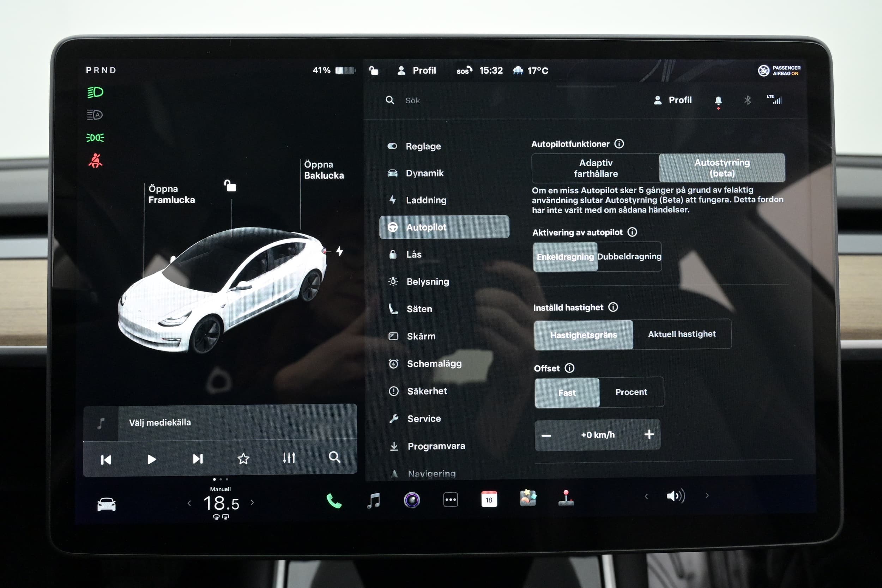The width and height of the screenshot is (882, 588).
Task: Open the arcade joystick app
Action: 566,498
